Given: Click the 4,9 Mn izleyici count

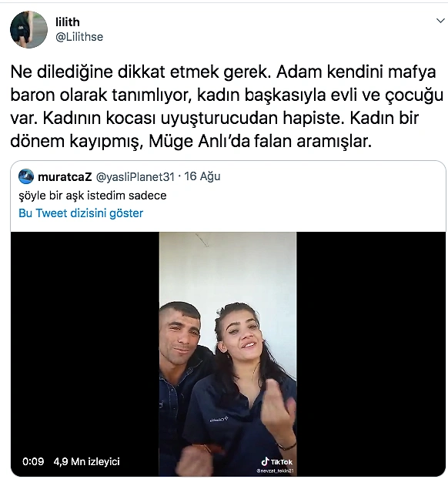Looking at the screenshot, I should point(86,461).
